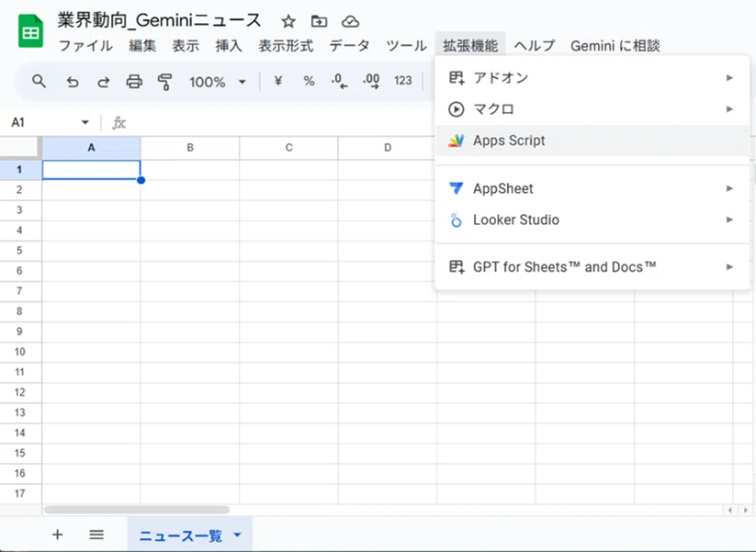Choose Apps Script from the menu
The image size is (756, 552).
tap(592, 141)
